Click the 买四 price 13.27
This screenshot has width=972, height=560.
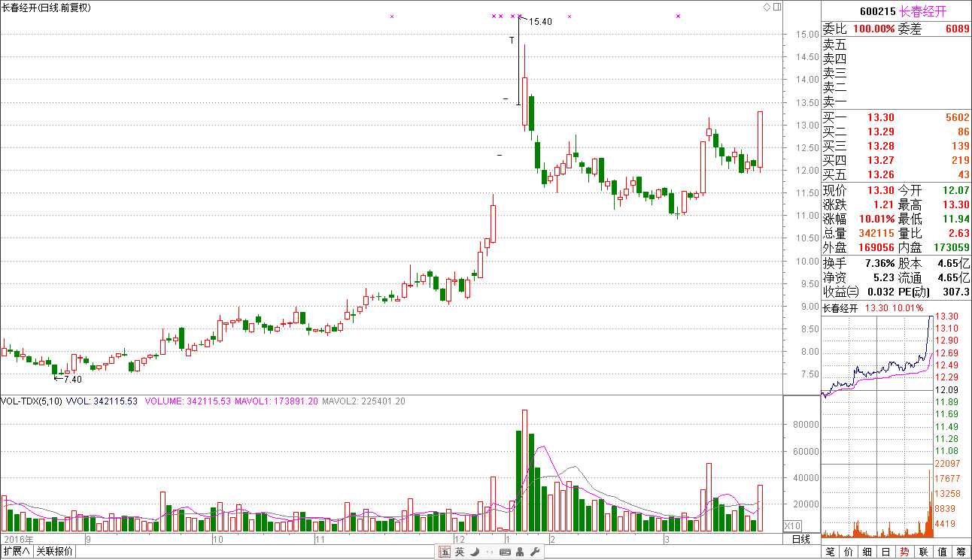click(880, 160)
